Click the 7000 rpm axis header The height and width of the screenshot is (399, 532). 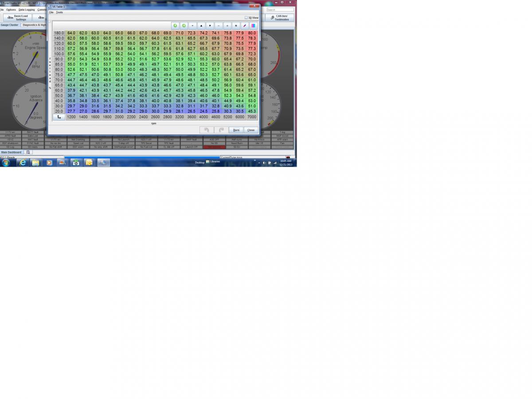[252, 117]
